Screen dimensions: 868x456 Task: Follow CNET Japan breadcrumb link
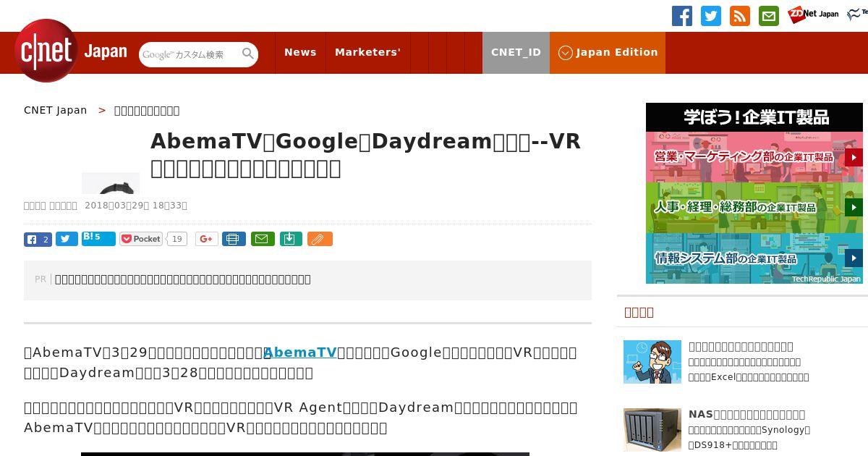(55, 110)
